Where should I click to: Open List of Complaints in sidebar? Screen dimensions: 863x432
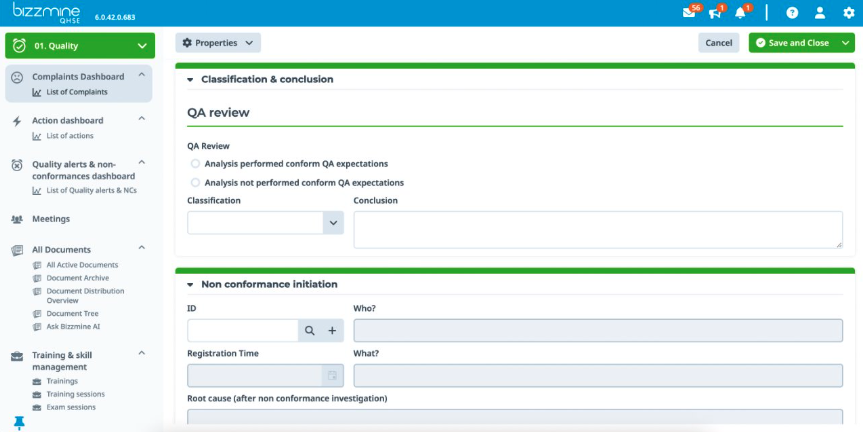[76, 92]
